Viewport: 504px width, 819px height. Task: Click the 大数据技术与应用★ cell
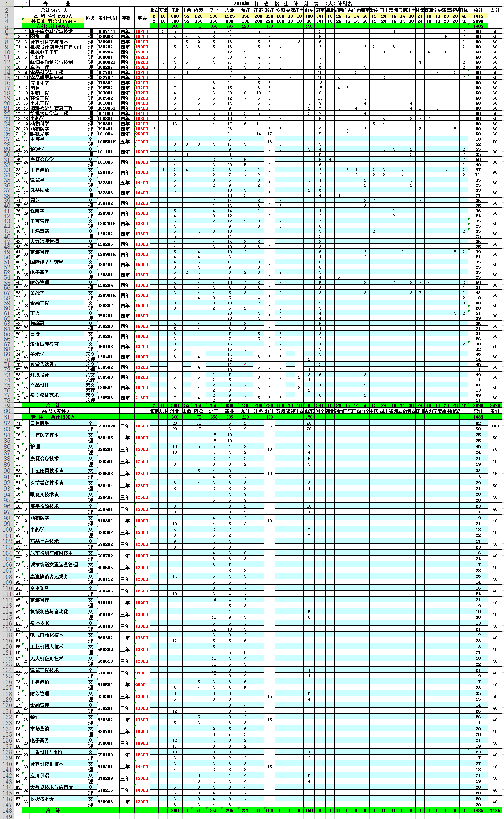click(x=57, y=787)
